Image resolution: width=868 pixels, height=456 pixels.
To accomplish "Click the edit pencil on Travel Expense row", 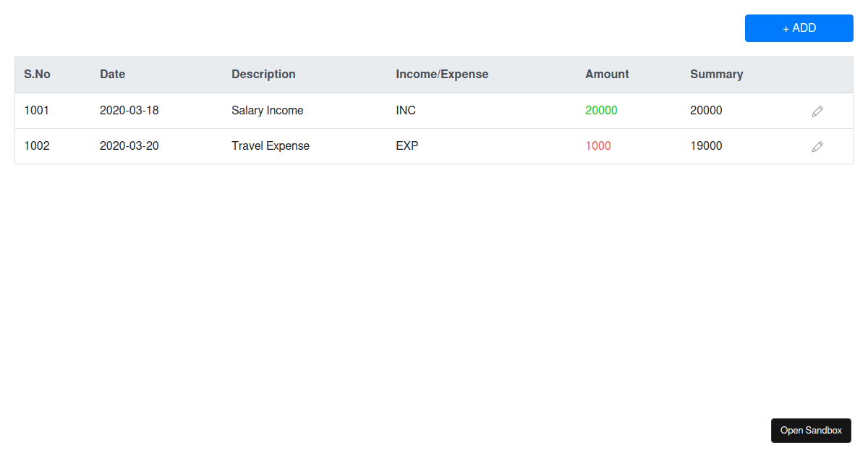I will (817, 146).
